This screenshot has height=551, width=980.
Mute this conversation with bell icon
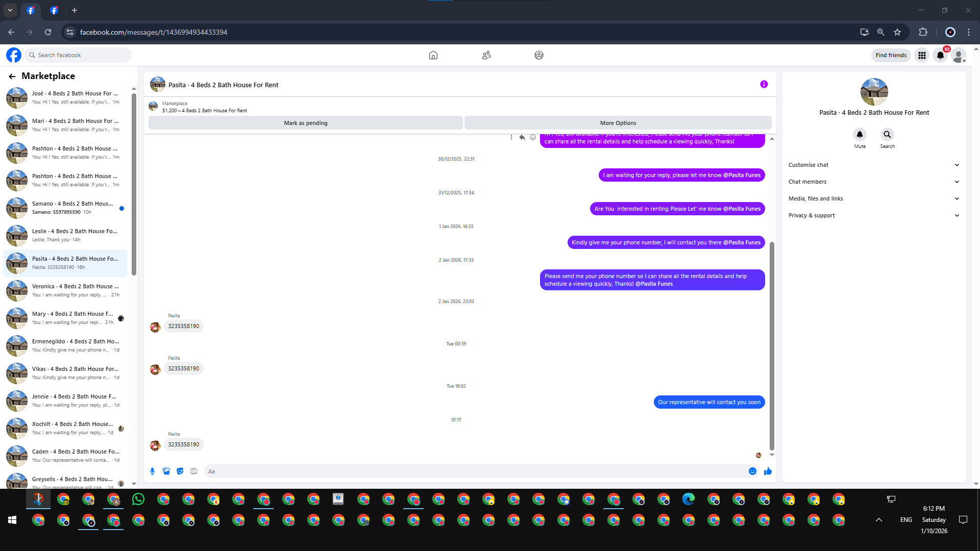click(860, 135)
